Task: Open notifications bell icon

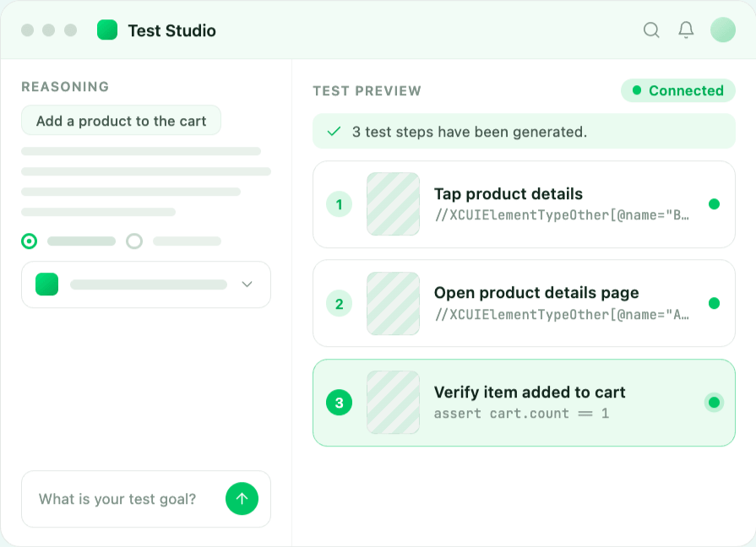Action: tap(686, 30)
